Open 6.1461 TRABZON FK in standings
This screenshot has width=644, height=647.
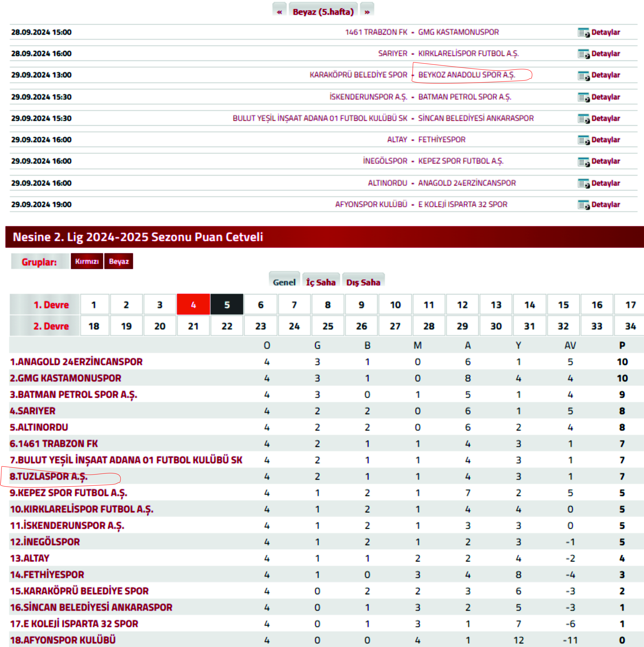point(54,444)
